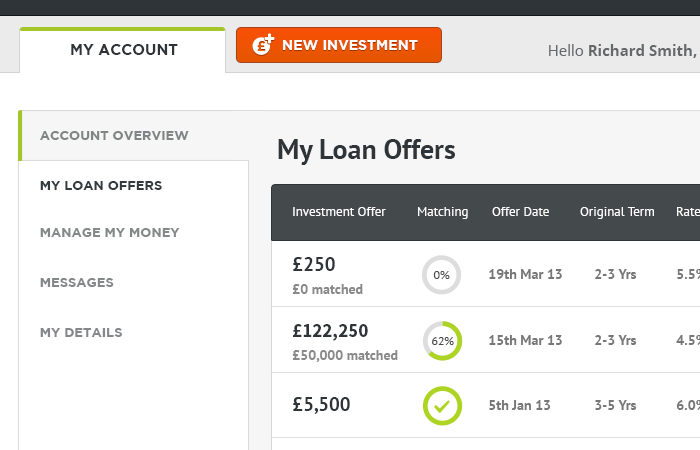The width and height of the screenshot is (700, 450).
Task: Go to My Details in sidebar
Action: coord(81,333)
